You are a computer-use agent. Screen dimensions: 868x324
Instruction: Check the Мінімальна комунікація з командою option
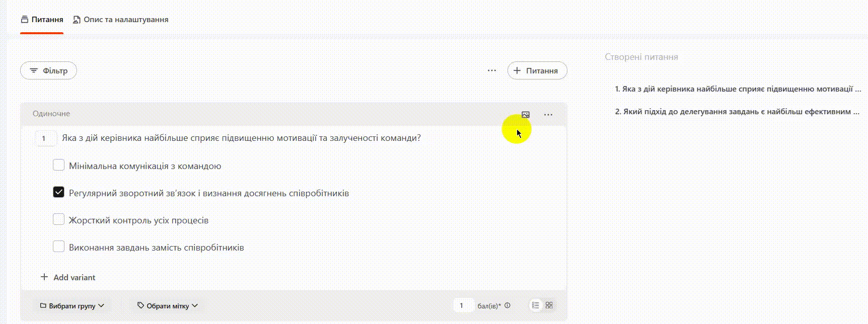(x=59, y=165)
